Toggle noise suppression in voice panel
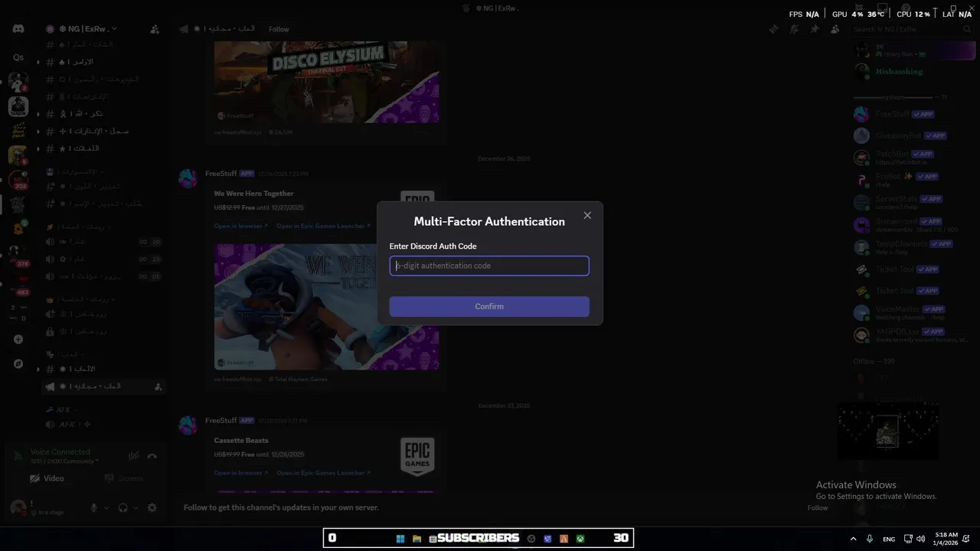980x551 pixels. [134, 456]
